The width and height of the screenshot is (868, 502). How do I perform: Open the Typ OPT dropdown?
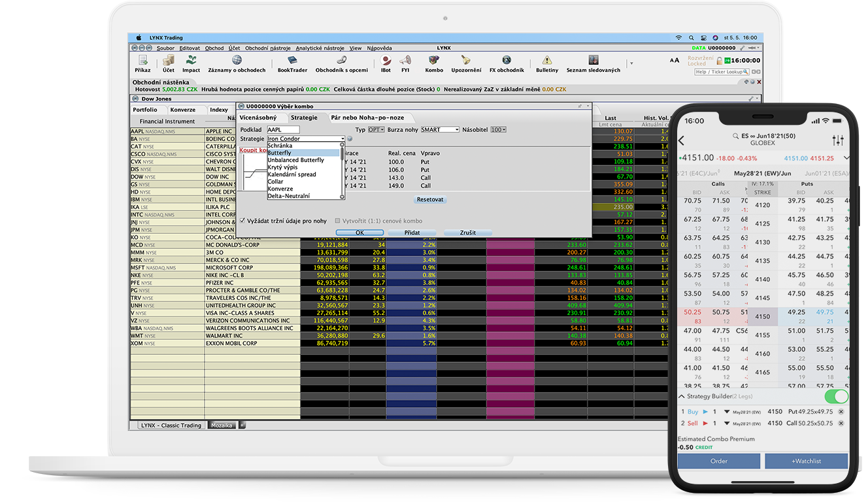(x=376, y=129)
